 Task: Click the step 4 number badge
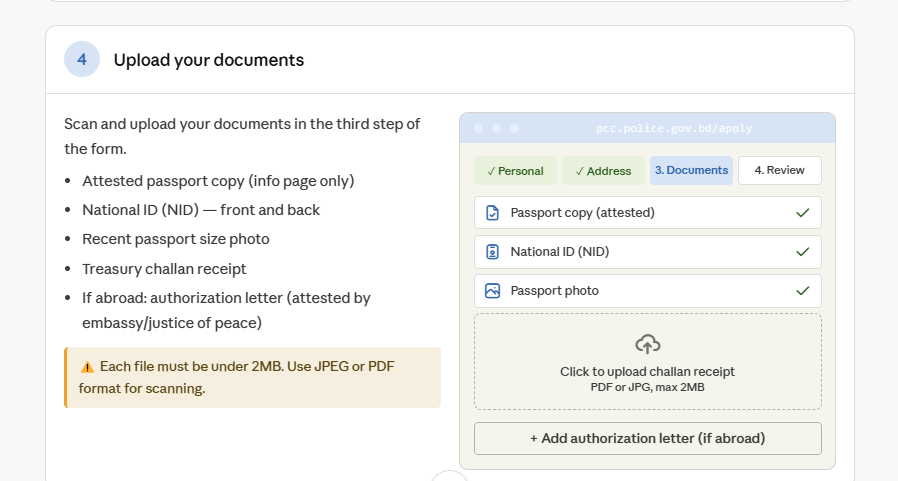pos(82,59)
